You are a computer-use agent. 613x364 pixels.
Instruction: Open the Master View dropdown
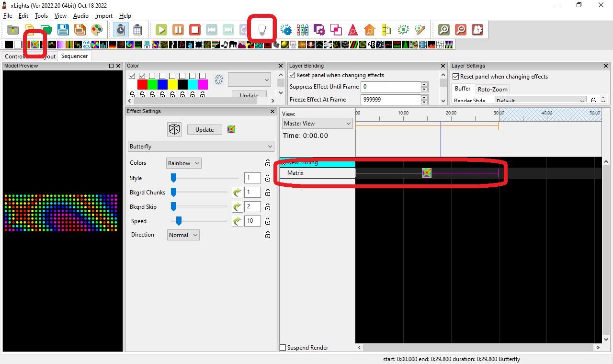point(318,124)
